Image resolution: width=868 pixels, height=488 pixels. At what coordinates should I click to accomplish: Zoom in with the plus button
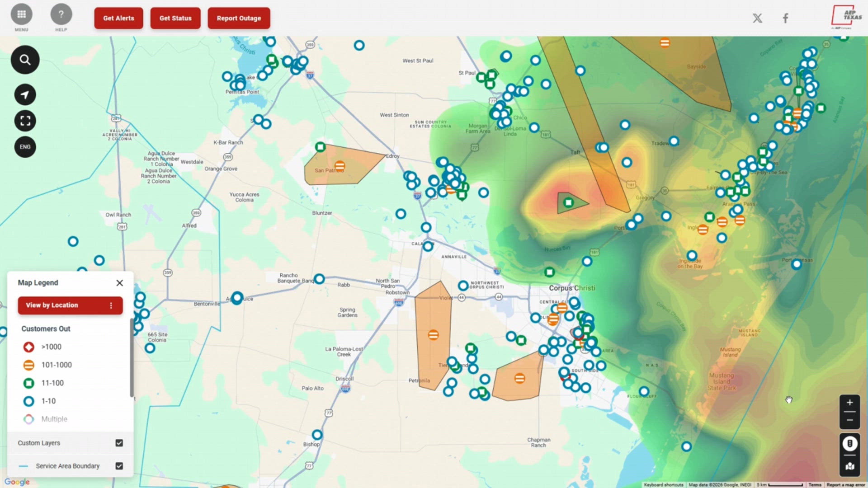(x=849, y=403)
